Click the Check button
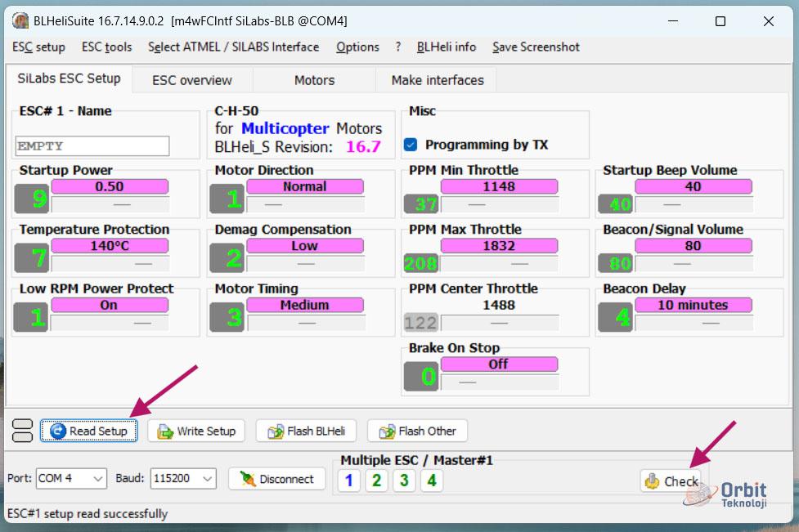The width and height of the screenshot is (799, 532). 671,481
